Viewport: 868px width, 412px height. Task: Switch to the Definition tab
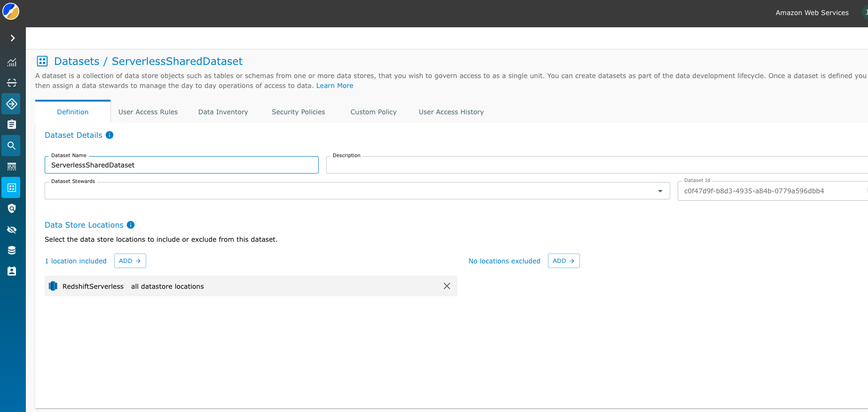point(73,112)
